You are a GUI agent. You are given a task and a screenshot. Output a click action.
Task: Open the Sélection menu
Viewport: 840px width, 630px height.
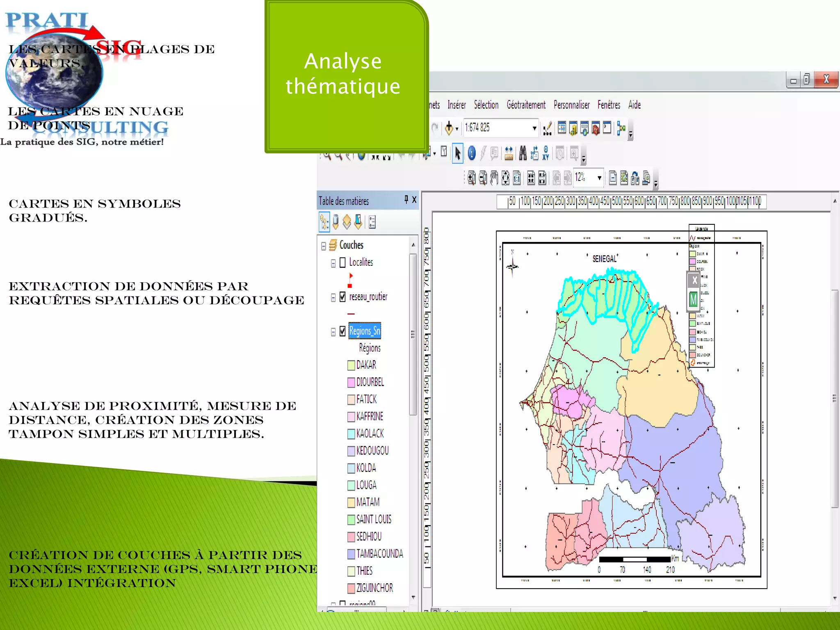pos(486,105)
